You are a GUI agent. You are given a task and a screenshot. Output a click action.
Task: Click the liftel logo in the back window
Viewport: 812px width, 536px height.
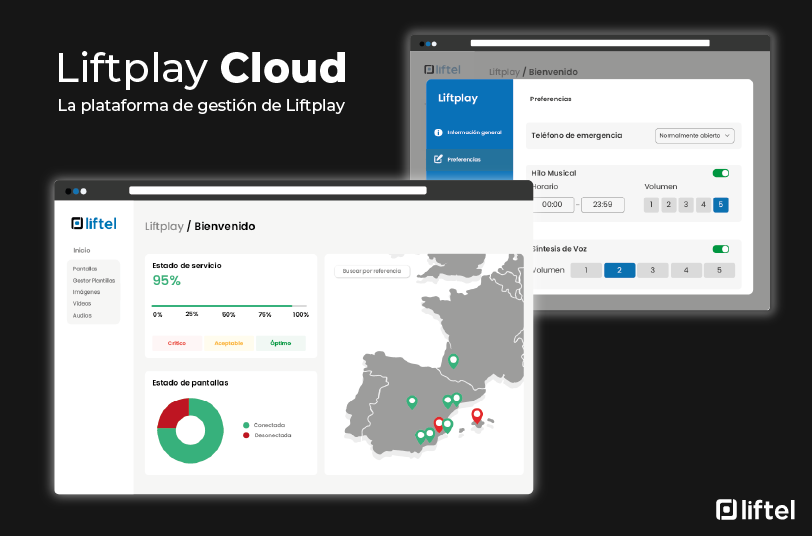[442, 69]
